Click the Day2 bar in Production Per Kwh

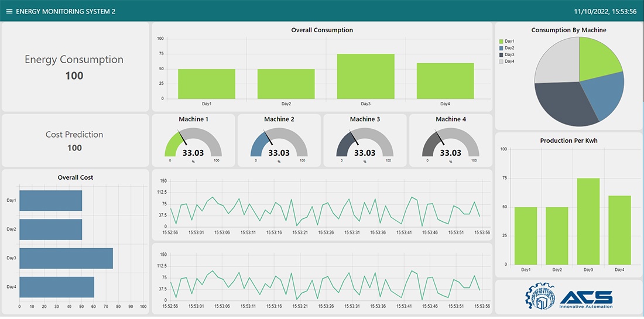coord(557,235)
